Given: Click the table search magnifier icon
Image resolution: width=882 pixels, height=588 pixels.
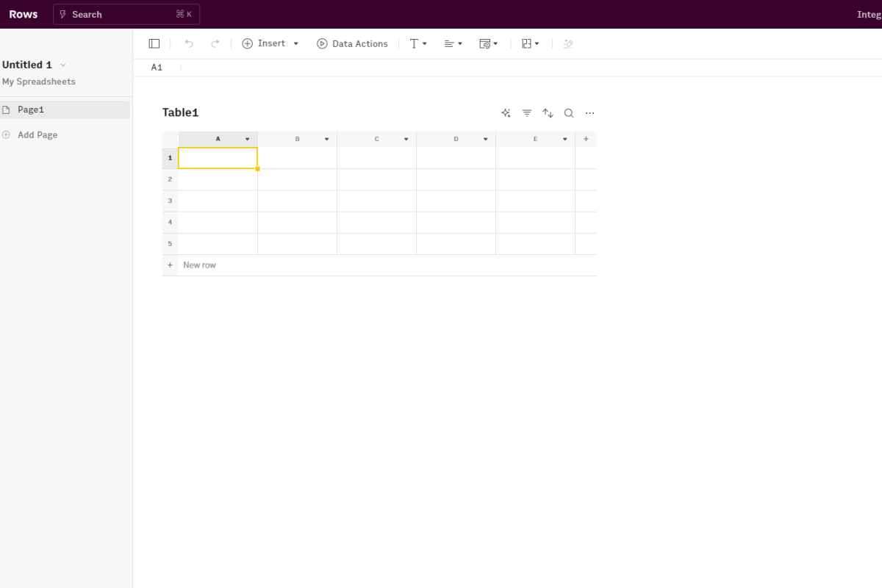Looking at the screenshot, I should point(569,113).
